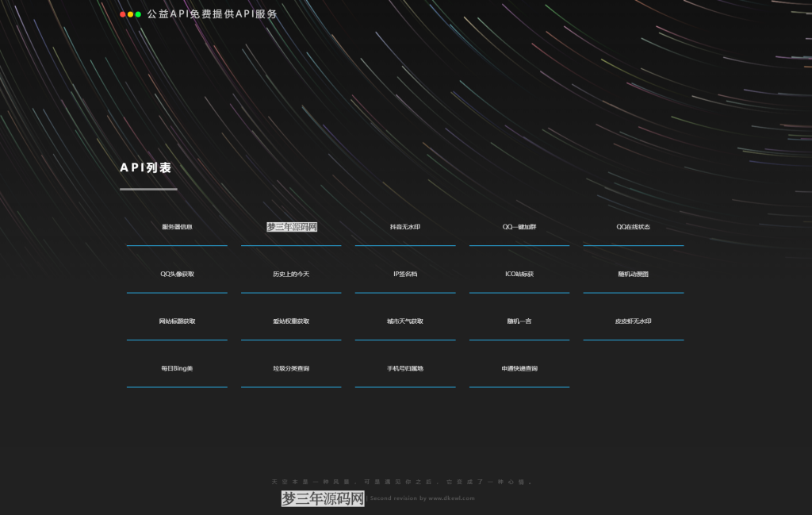Viewport: 812px width, 515px height.
Task: Open the QQ在线状态 API entry
Action: pos(633,226)
